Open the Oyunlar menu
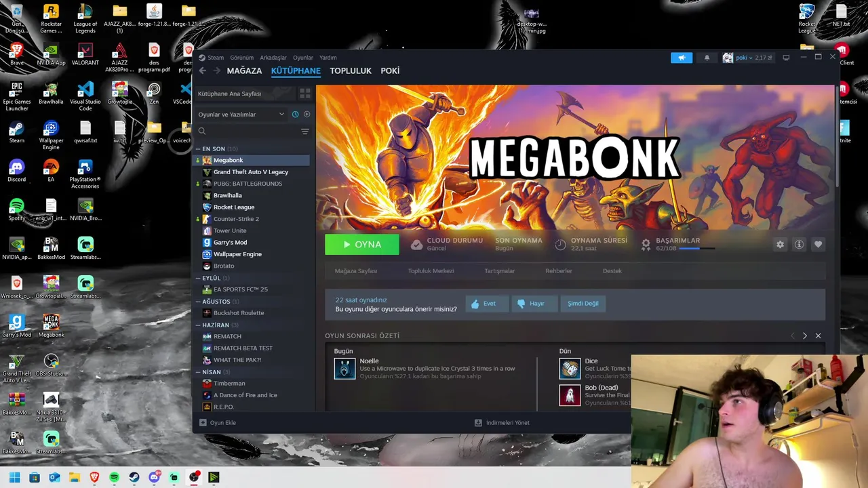Viewport: 868px width, 488px height. 302,58
